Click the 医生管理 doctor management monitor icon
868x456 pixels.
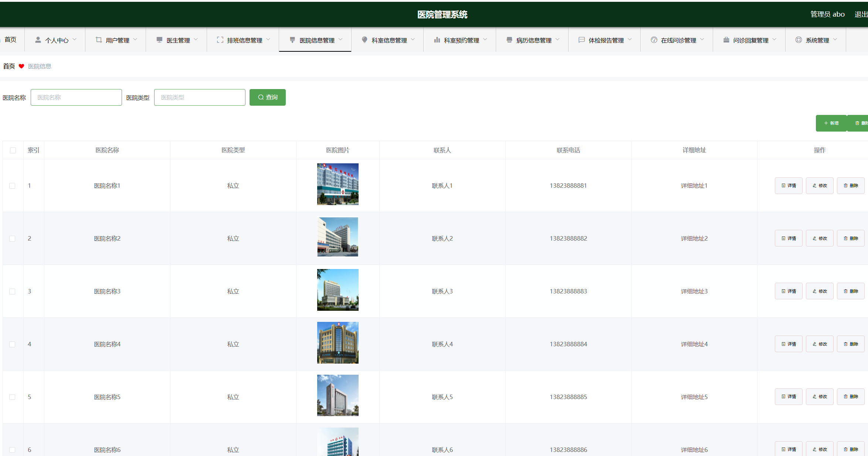(159, 40)
